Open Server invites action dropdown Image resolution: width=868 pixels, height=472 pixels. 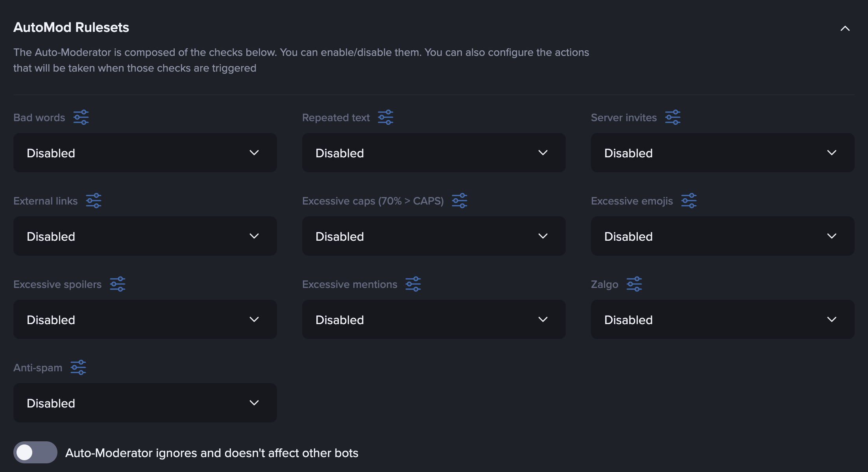coord(722,153)
